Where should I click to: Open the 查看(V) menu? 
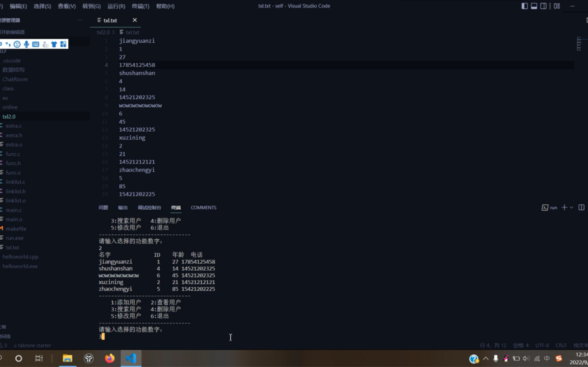67,6
